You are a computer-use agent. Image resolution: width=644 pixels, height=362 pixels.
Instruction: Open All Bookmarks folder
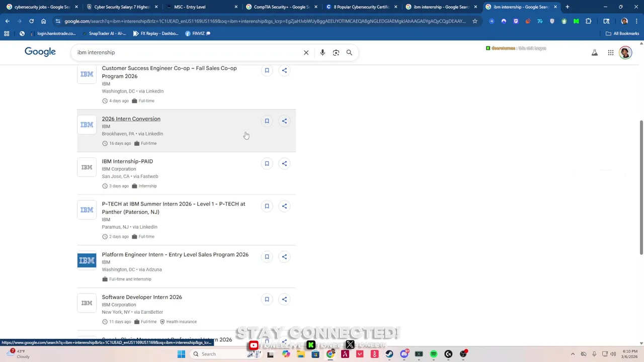coord(622,33)
